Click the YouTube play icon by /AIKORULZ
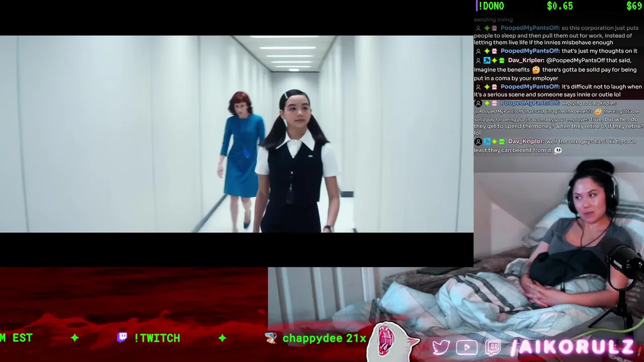The image size is (644, 362). coord(467,347)
